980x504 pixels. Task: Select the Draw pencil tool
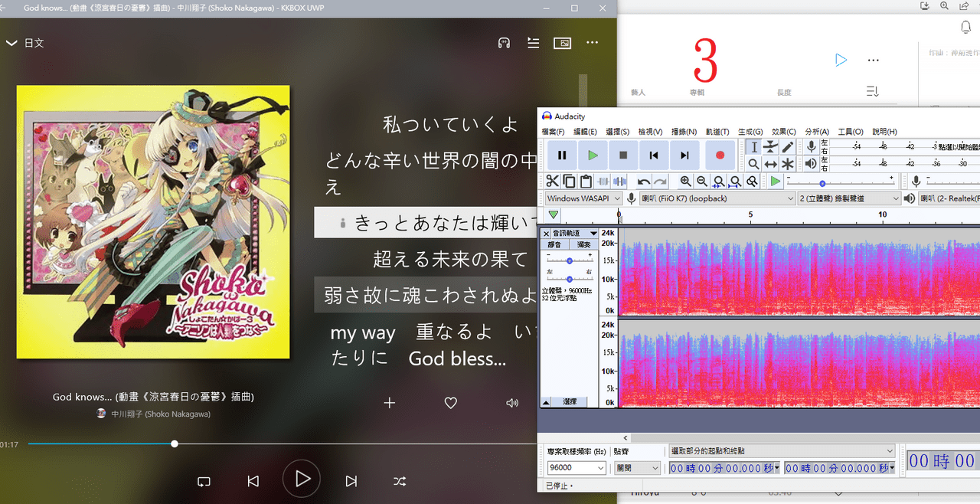click(787, 147)
